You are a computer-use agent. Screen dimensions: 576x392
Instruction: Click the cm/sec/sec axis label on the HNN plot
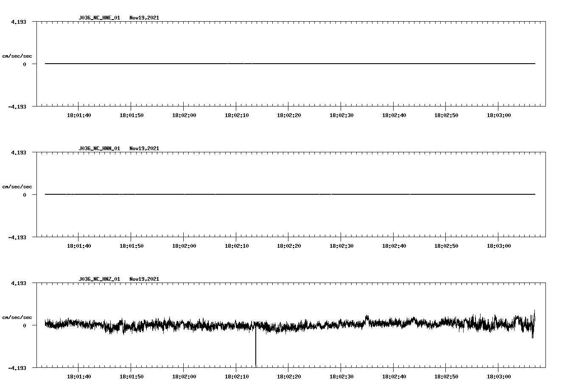coord(17,187)
